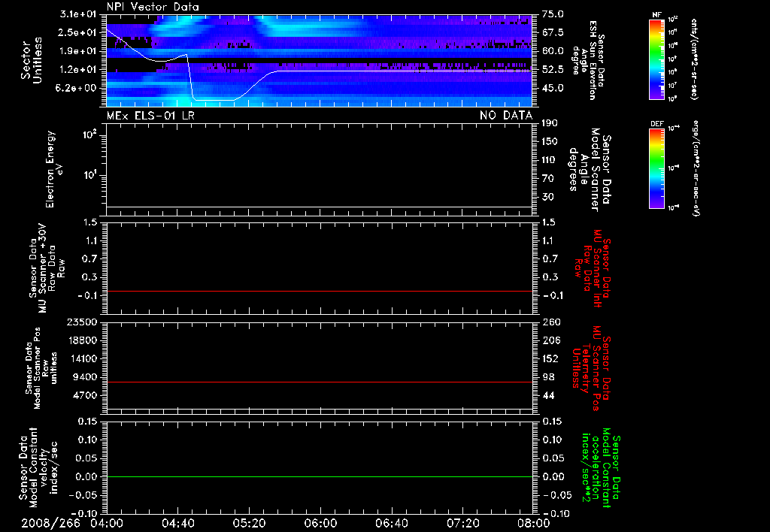Screen dimensions: 770x532
Task: Click the '75.0' elevation tick label
Action: click(x=553, y=14)
